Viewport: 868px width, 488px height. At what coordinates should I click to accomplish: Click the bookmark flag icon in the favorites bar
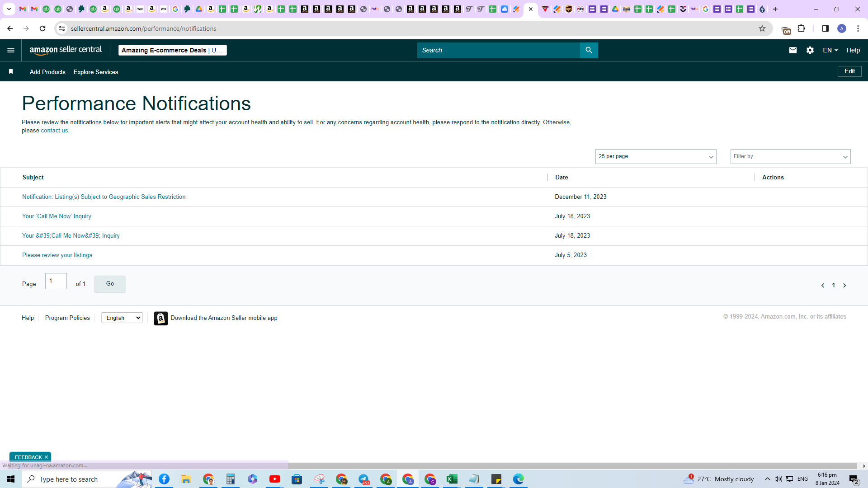[11, 72]
